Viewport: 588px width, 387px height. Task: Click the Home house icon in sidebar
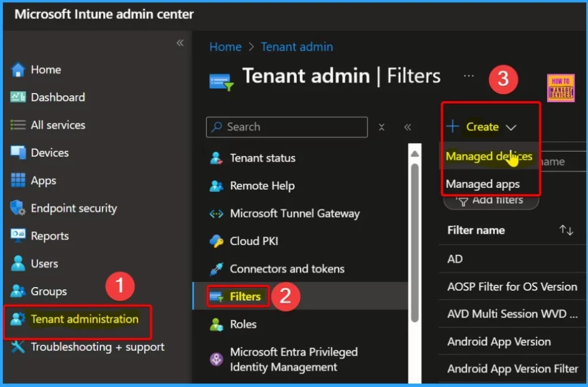coord(18,69)
